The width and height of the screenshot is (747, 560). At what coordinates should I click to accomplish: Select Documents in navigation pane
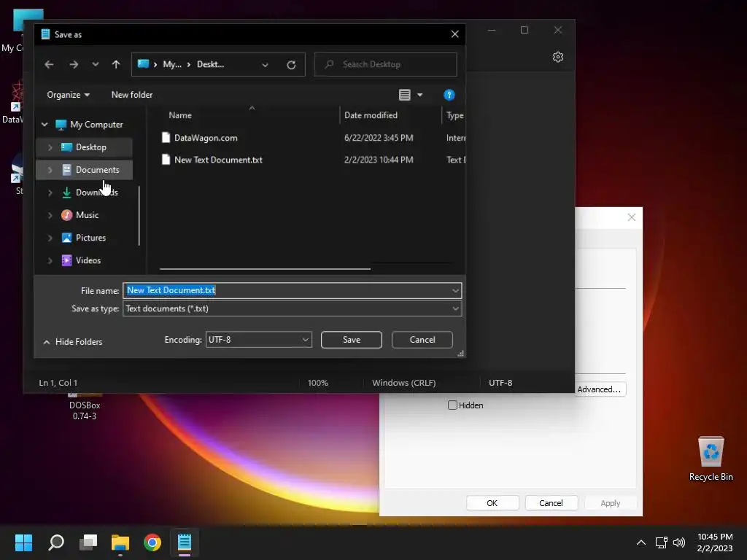point(97,169)
